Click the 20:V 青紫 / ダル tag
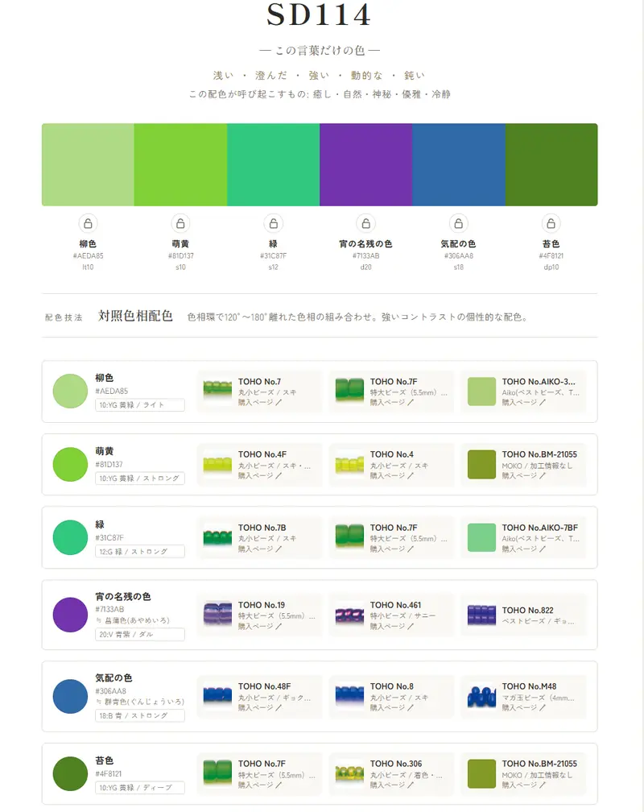The height and width of the screenshot is (812, 644). tap(140, 635)
